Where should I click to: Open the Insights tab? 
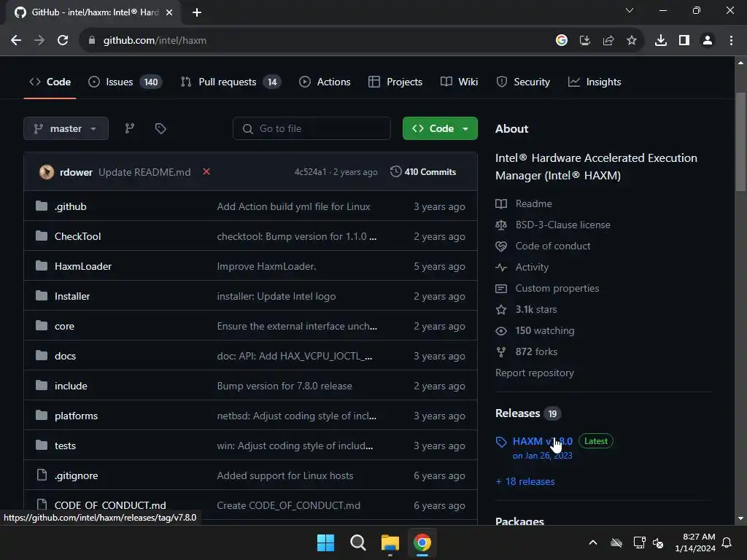[595, 82]
